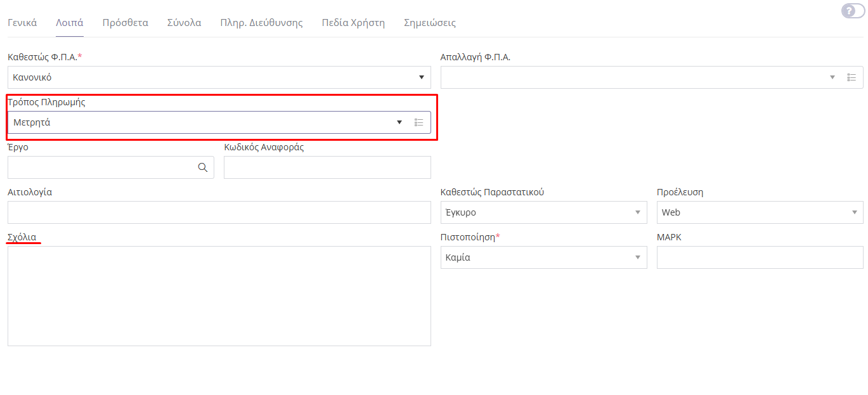
Task: Click the search icon in the Έργο field
Action: 203,167
